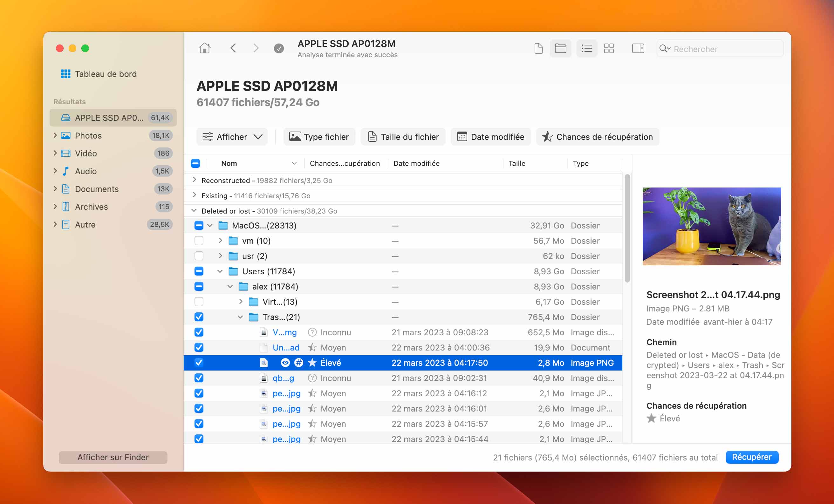This screenshot has height=504, width=834.
Task: Click the question mark icon beside V...mg
Action: pyautogui.click(x=312, y=332)
